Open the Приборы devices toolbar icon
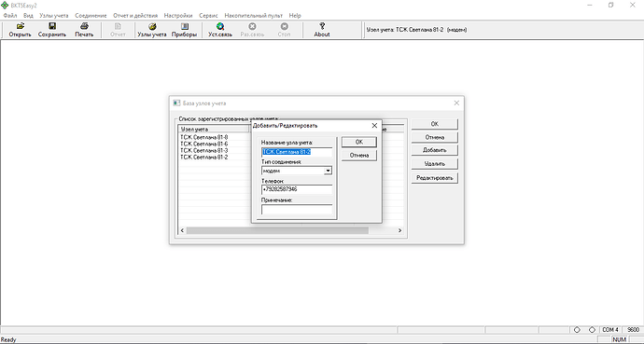The width and height of the screenshot is (644, 344). pyautogui.click(x=184, y=26)
